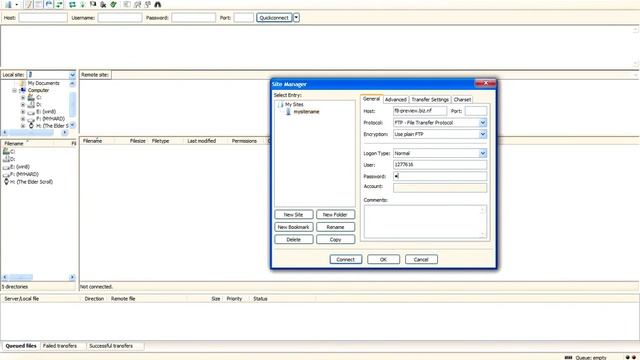Collapse the Computer node in local tree
Screen dimensions: 640x360
pos(14,90)
